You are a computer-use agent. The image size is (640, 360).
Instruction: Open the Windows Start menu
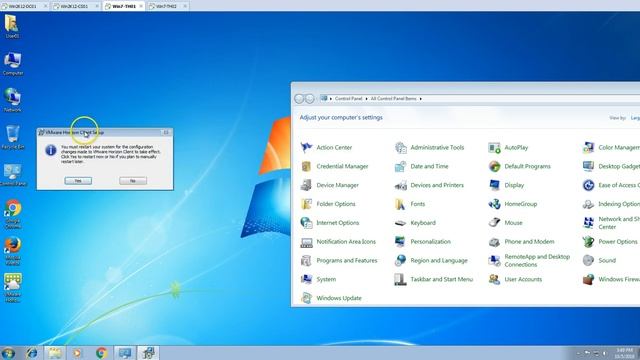click(8, 353)
